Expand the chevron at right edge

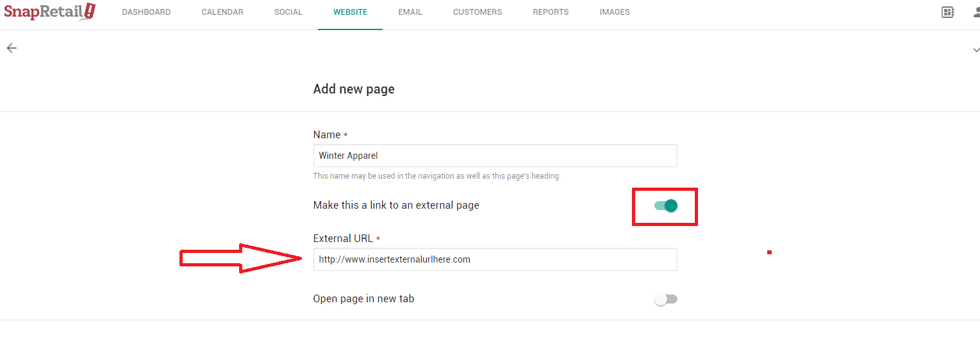coord(976,50)
